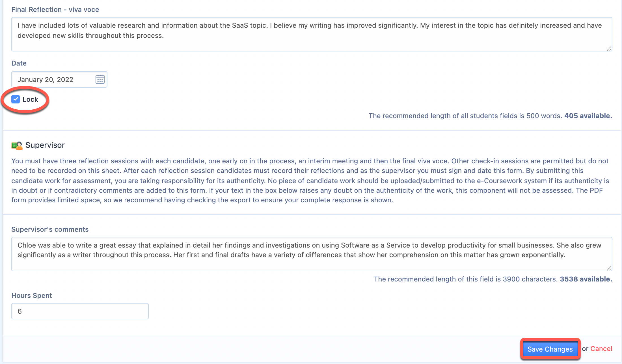Click into the Final Reflection viva voce textarea
This screenshot has width=622, height=364.
(x=312, y=34)
